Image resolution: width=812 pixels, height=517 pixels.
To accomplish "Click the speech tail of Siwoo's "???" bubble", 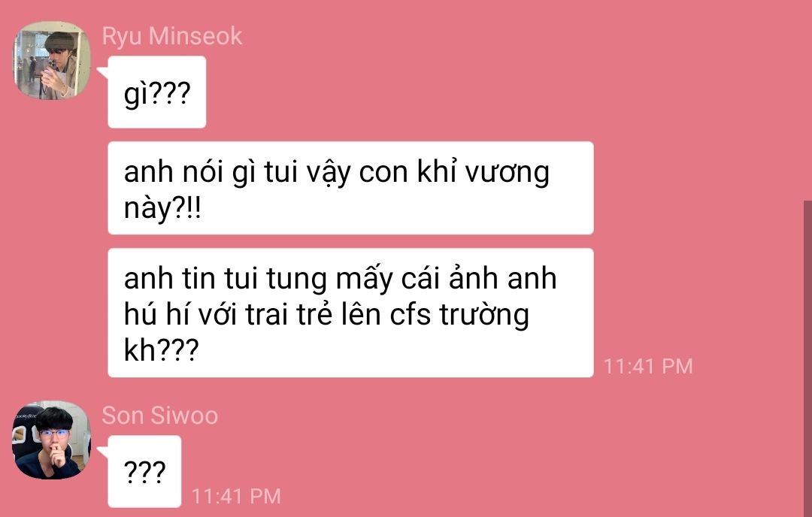I will (103, 452).
